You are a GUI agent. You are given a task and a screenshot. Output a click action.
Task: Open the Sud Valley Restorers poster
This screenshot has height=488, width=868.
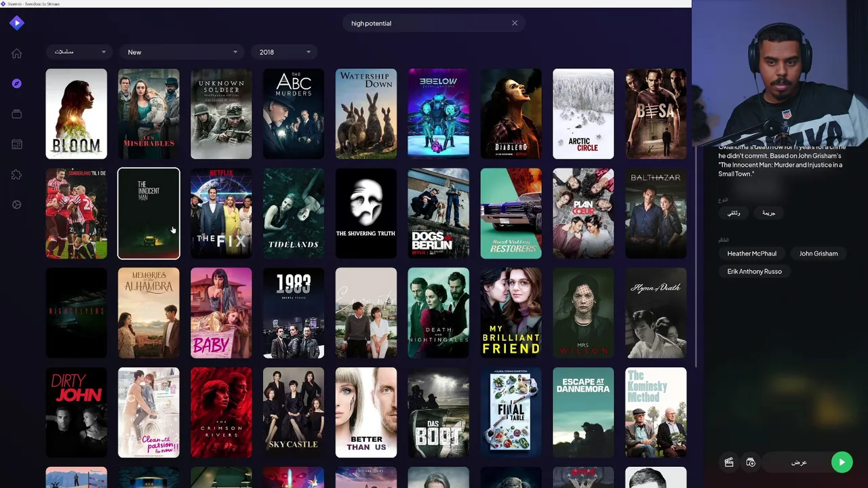tap(511, 213)
